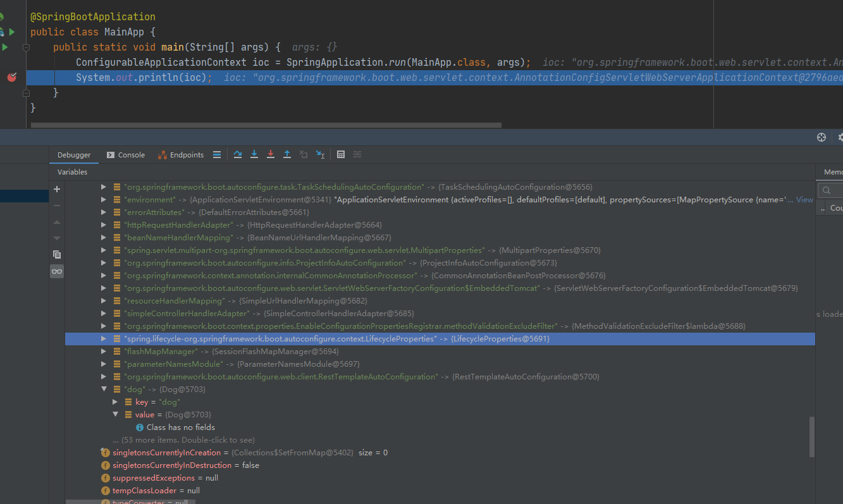Image resolution: width=843 pixels, height=504 pixels.
Task: Click Step Over debugger icon
Action: (238, 154)
